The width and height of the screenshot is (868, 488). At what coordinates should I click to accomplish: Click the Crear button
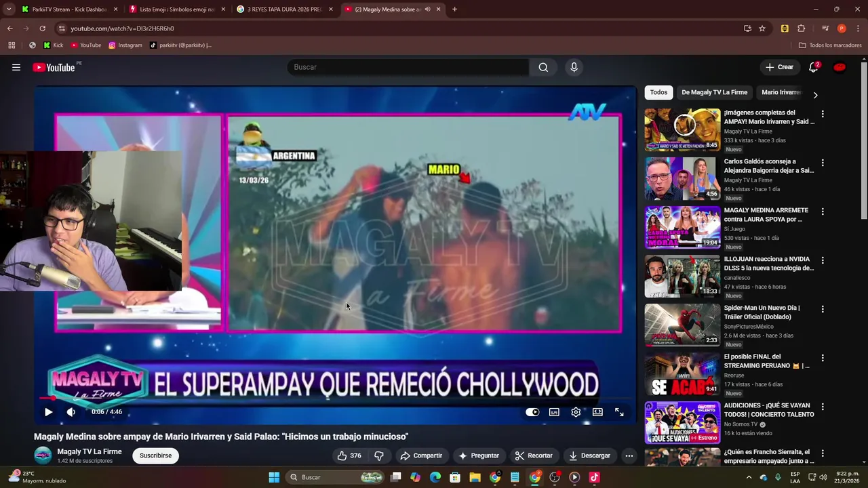pyautogui.click(x=779, y=67)
